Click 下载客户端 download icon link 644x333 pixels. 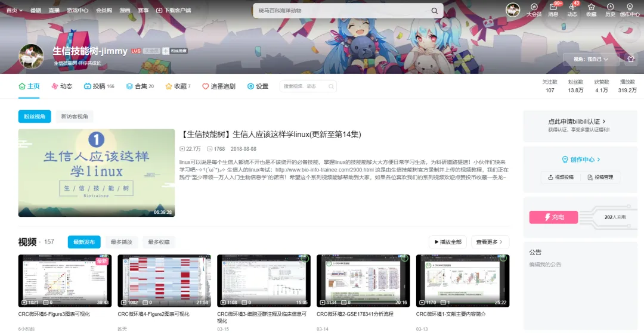click(174, 10)
